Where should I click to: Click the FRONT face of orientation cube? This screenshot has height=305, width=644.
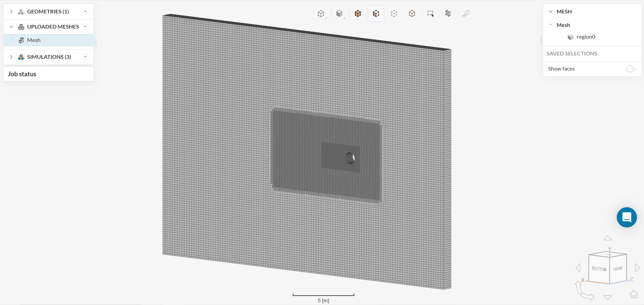(618, 269)
